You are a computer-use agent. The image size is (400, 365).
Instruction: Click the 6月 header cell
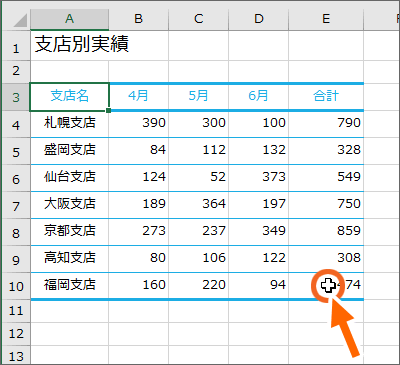259,97
